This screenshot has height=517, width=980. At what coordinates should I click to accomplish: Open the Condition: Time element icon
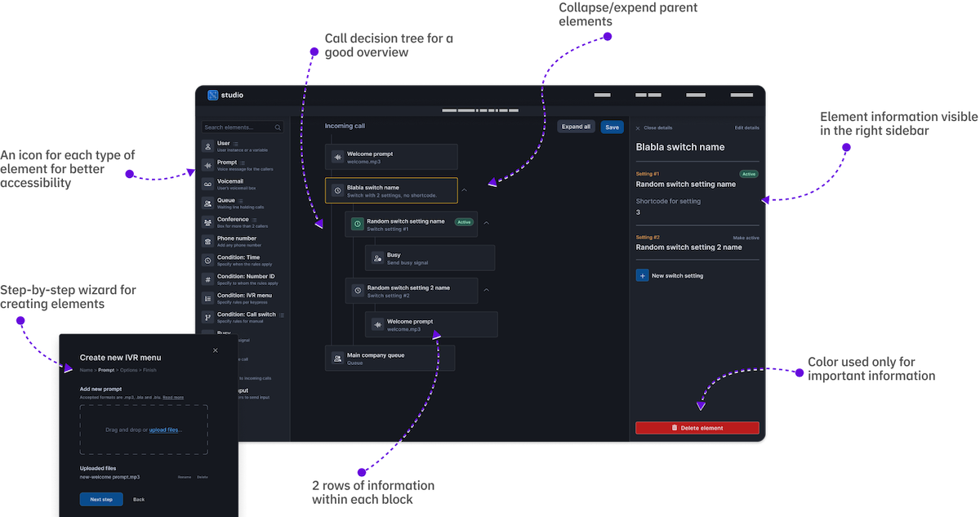point(207,260)
